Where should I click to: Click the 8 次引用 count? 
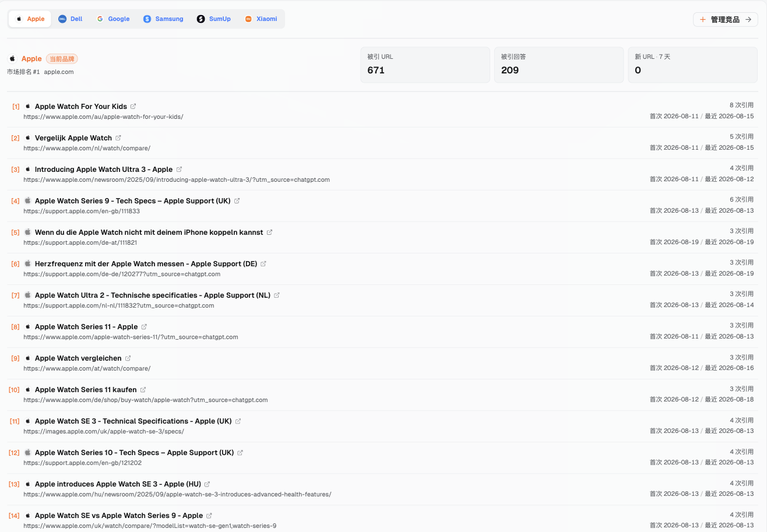tap(741, 105)
